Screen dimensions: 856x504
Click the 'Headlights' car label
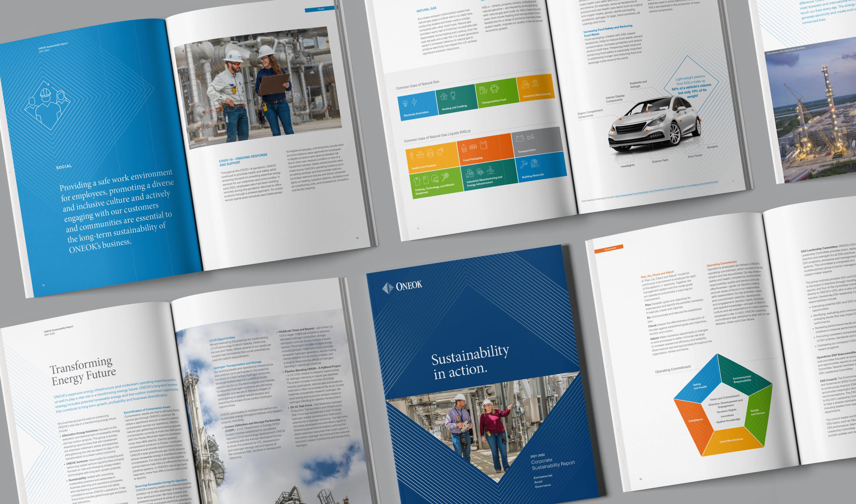627,165
